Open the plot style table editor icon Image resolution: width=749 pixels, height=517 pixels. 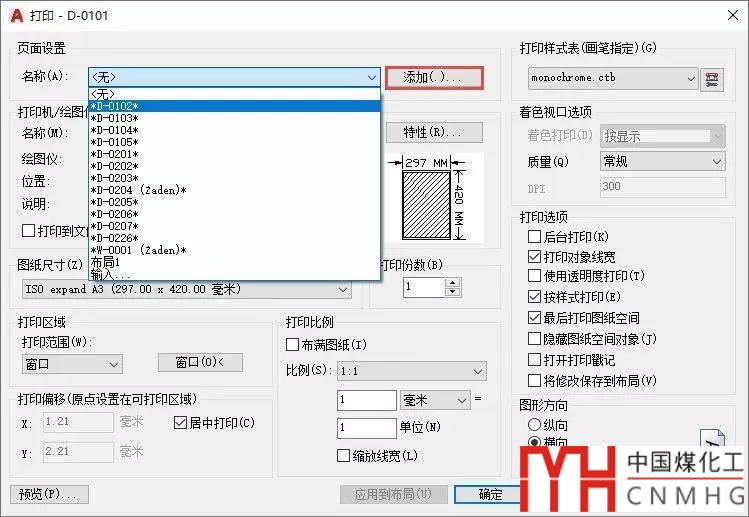(712, 78)
